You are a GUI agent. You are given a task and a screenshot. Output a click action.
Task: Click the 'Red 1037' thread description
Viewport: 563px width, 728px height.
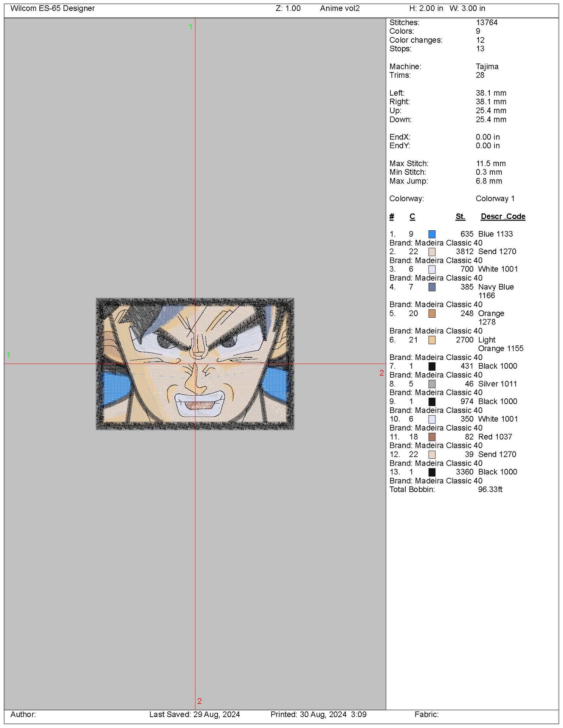click(x=495, y=437)
